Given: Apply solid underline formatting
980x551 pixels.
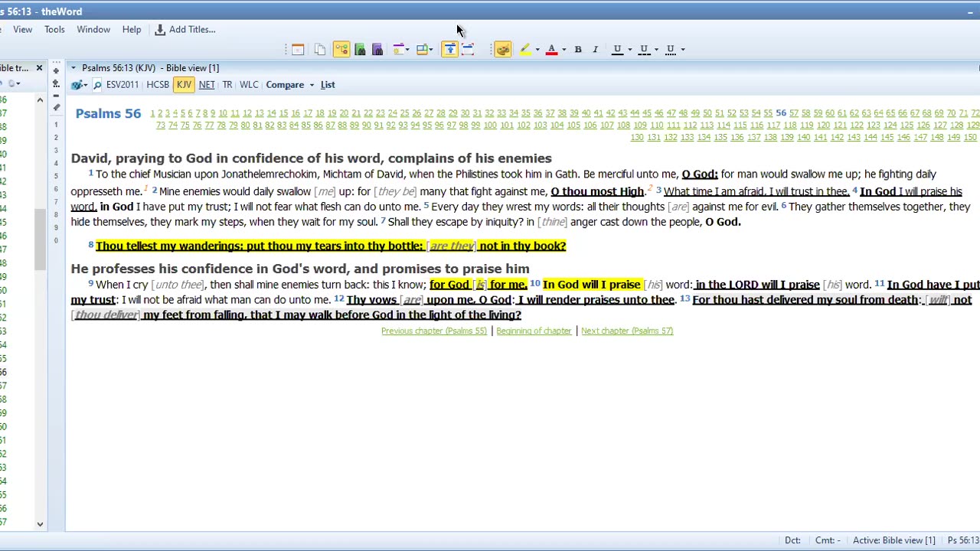Looking at the screenshot, I should tap(617, 50).
